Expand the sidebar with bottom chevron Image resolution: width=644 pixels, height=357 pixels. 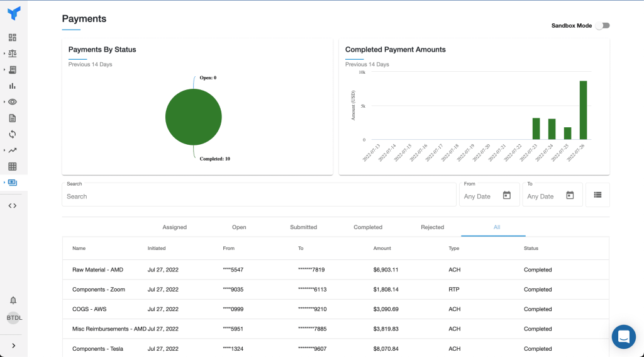pos(14,346)
